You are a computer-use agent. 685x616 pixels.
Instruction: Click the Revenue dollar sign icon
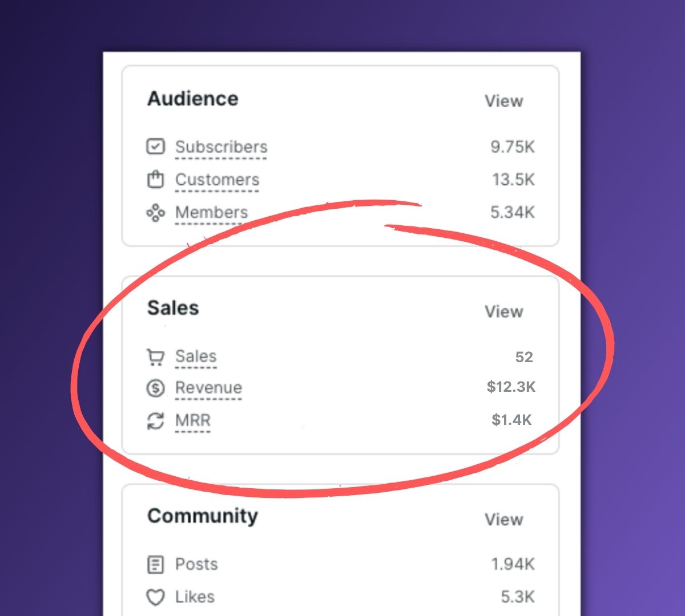tap(155, 388)
